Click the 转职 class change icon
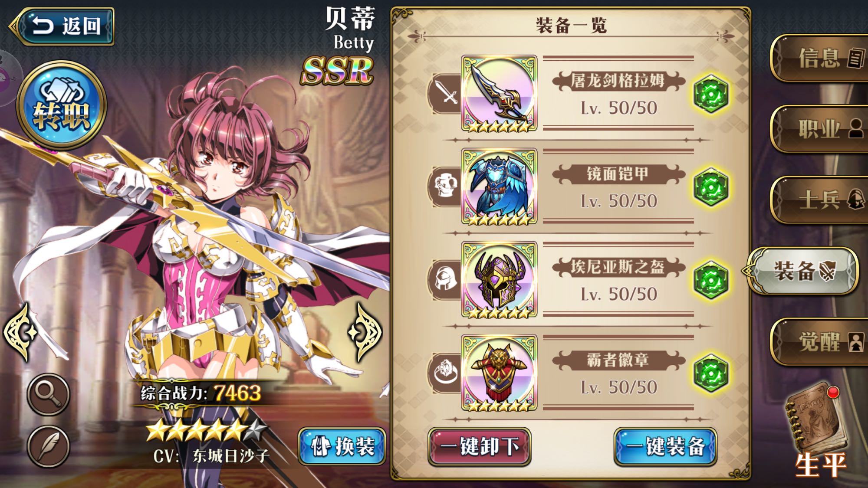Image resolution: width=868 pixels, height=488 pixels. click(x=61, y=105)
